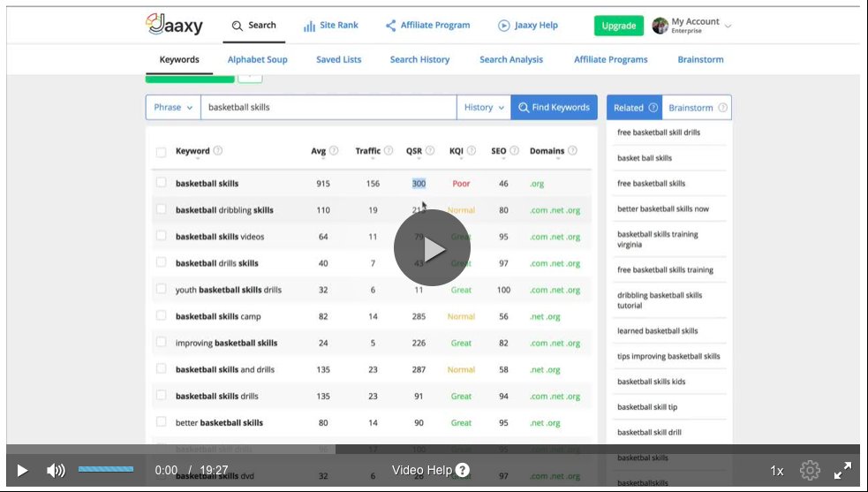Check the box for 'basketball drills skills'

[x=161, y=262]
